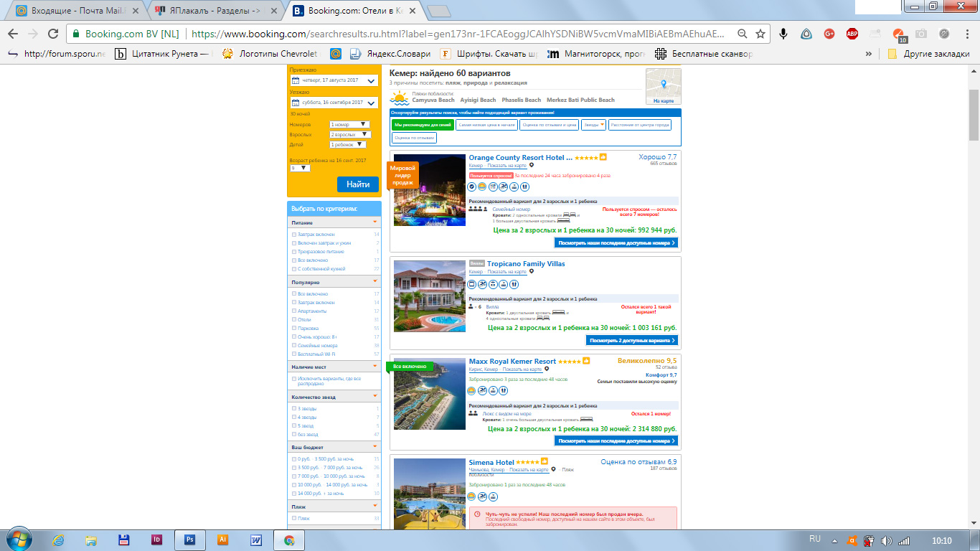Click the microphone extension icon
The width and height of the screenshot is (980, 551).
[x=784, y=34]
